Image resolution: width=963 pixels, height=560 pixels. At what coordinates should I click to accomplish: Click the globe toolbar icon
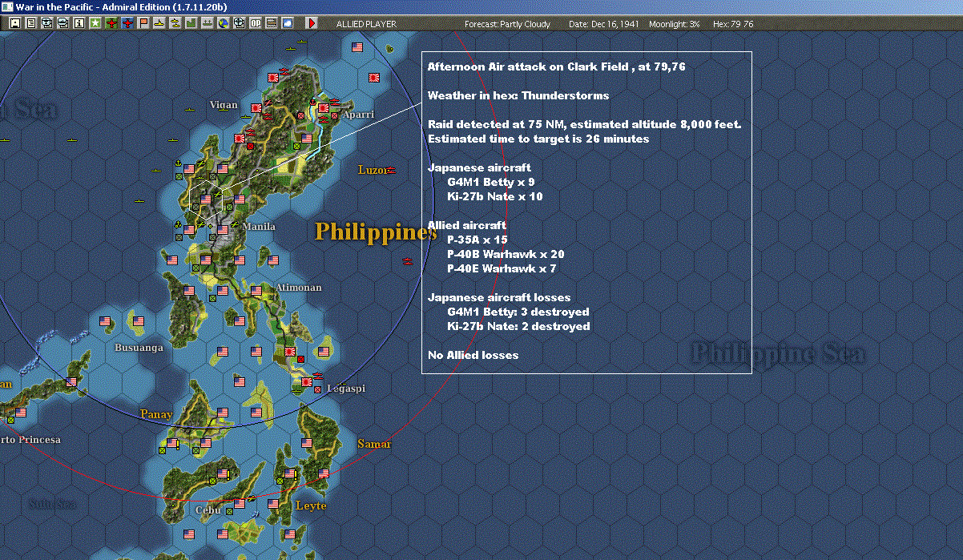pos(223,24)
